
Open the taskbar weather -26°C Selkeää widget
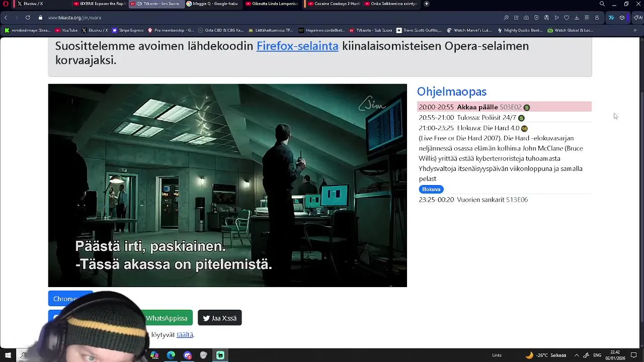pyautogui.click(x=545, y=355)
